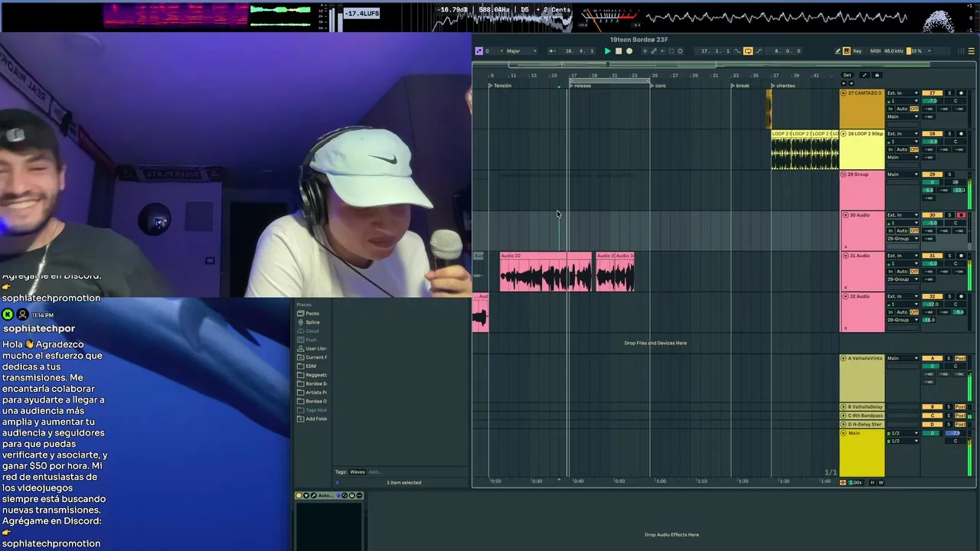This screenshot has height=551, width=980.
Task: Open Packs in the browser Places
Action: coord(312,314)
